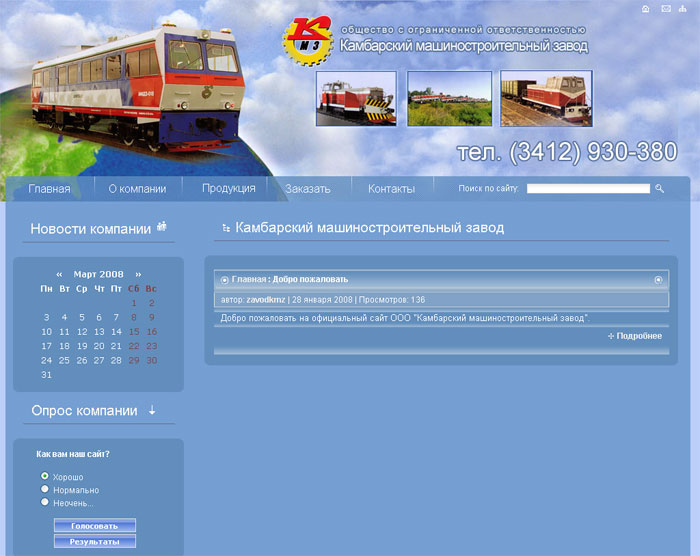700x556 pixels.
Task: Click round bullet icon before Главная article
Action: click(x=225, y=280)
